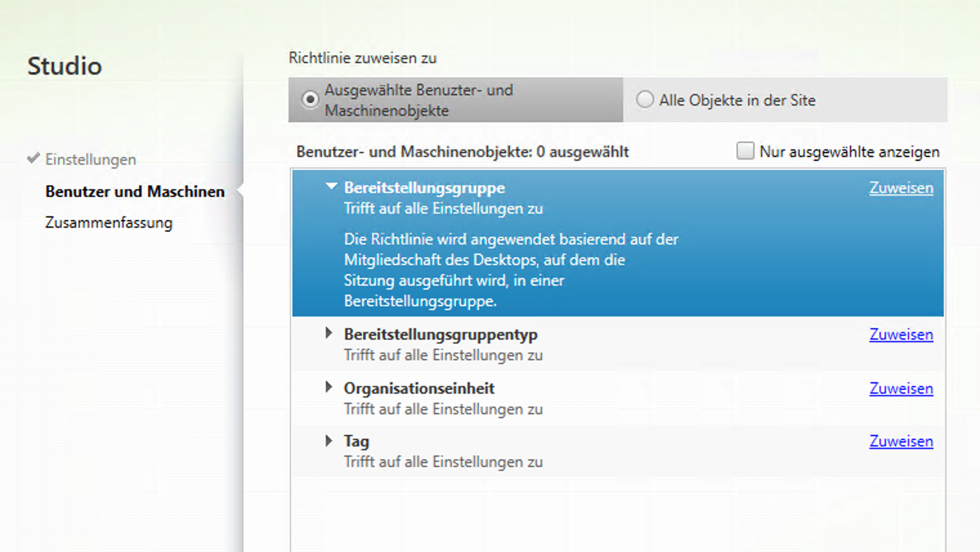Click 'Trifft auf alle Einstellungen zu' under Organisationseinheit
The image size is (980, 552).
click(443, 409)
